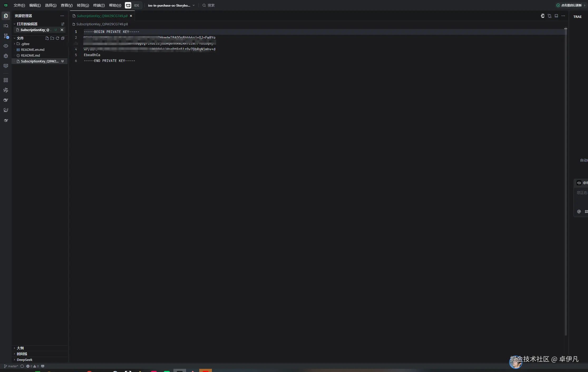This screenshot has width=588, height=372.
Task: Click the Ebea0hCa text on line 5
Action: pos(92,55)
